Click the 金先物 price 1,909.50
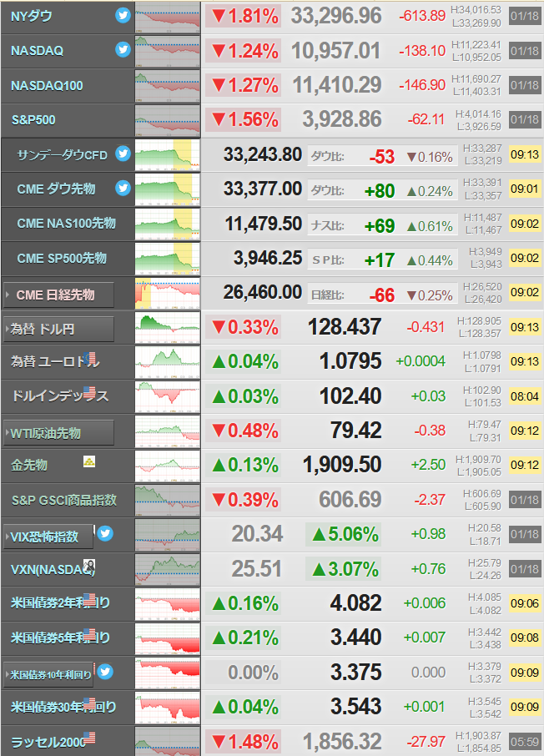 pos(342,464)
